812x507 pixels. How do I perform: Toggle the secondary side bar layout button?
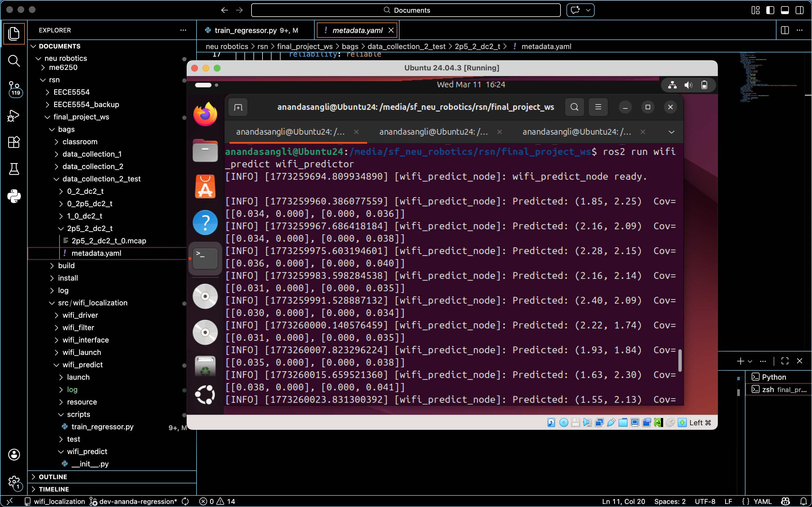click(800, 10)
